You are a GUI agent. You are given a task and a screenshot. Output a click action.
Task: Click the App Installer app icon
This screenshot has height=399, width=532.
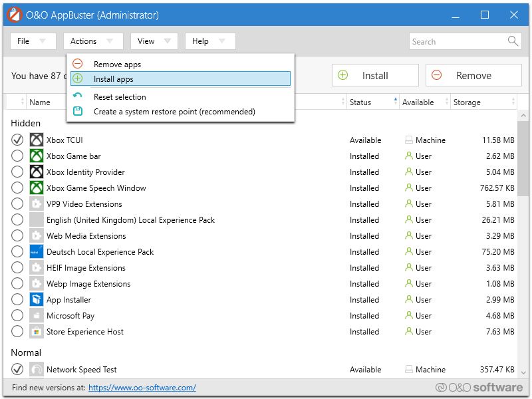[x=37, y=300]
